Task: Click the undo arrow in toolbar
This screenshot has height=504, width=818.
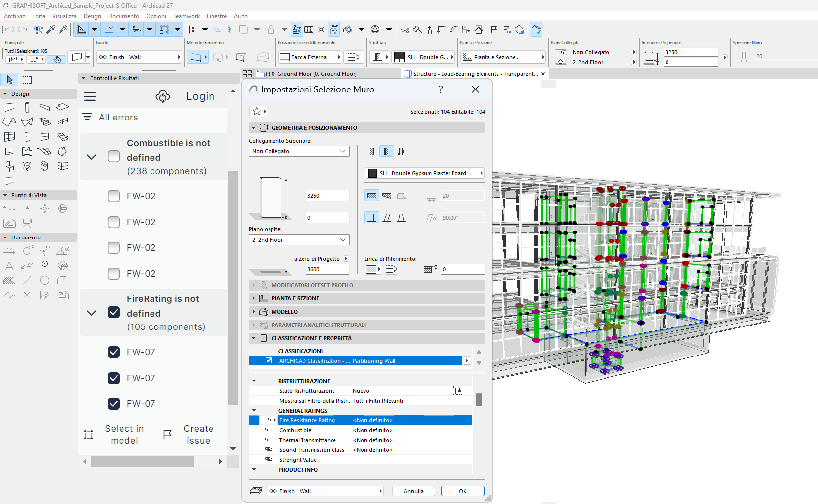Action: 9,30
